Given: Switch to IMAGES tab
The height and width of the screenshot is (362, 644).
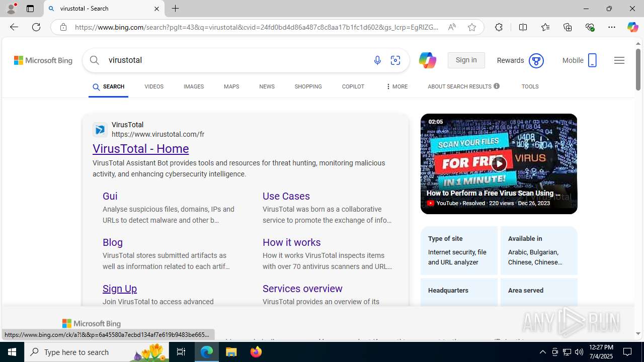Looking at the screenshot, I should [x=194, y=86].
